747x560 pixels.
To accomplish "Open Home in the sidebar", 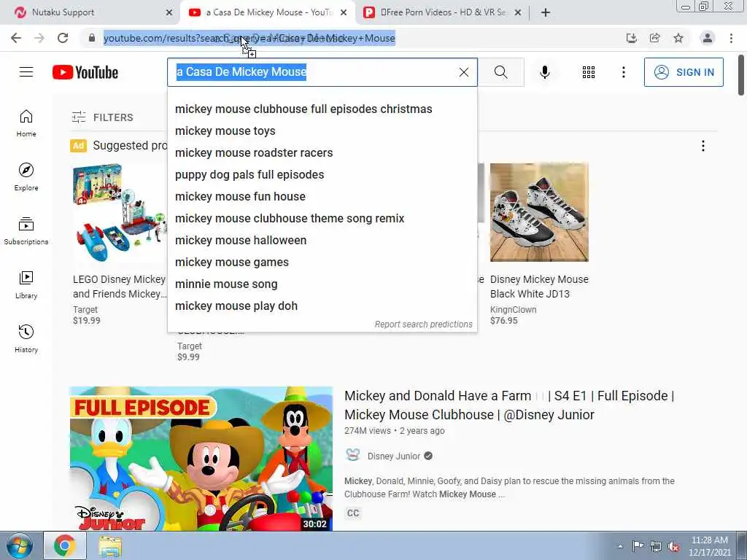I will click(x=26, y=123).
